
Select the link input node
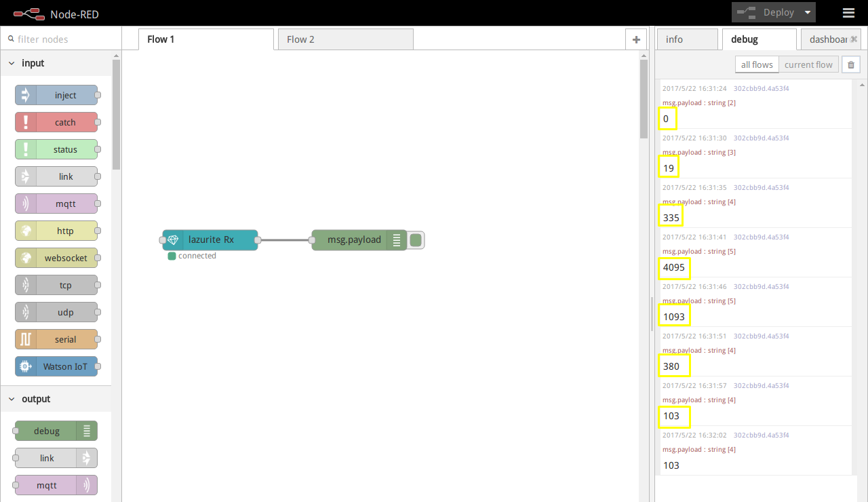click(56, 176)
